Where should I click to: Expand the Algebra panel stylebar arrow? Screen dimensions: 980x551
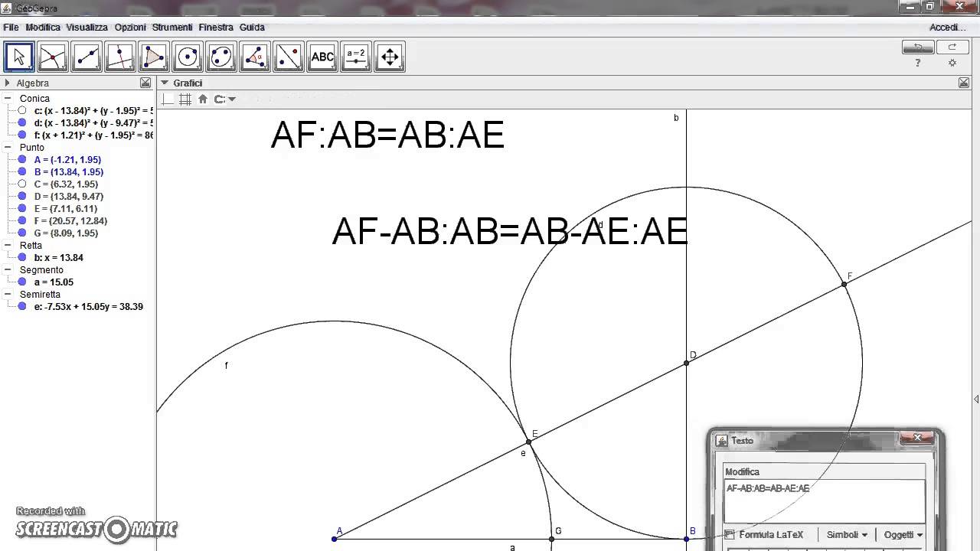point(7,83)
